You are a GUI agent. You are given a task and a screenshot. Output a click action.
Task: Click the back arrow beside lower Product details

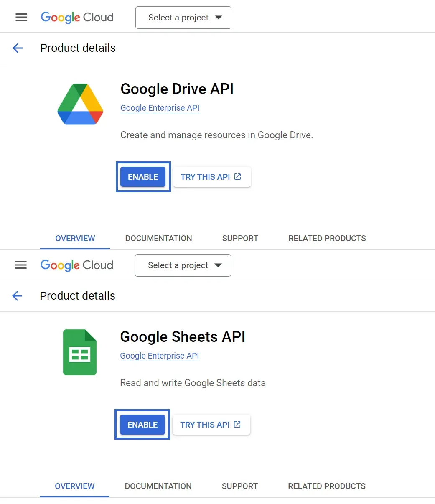pyautogui.click(x=17, y=296)
